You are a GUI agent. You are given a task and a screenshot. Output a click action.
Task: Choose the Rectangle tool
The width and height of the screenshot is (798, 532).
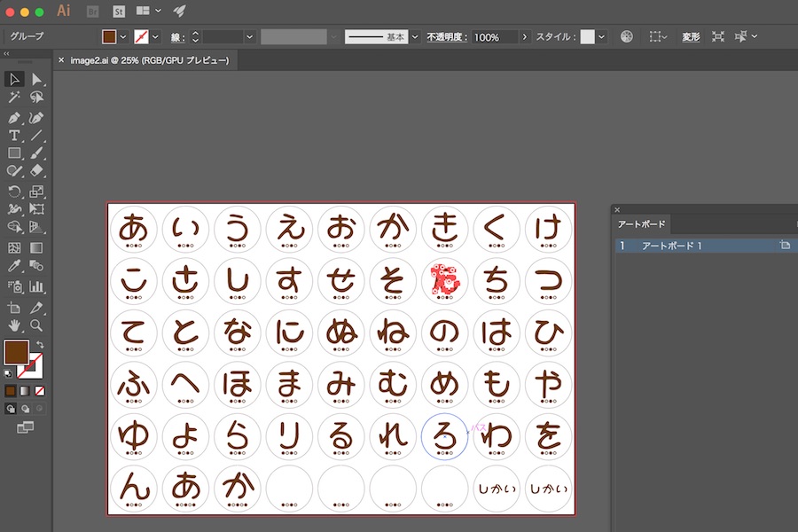point(14,153)
